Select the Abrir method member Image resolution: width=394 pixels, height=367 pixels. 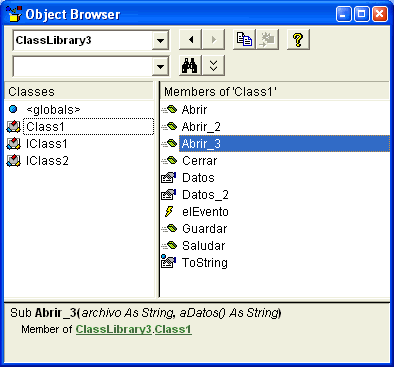pos(194,110)
